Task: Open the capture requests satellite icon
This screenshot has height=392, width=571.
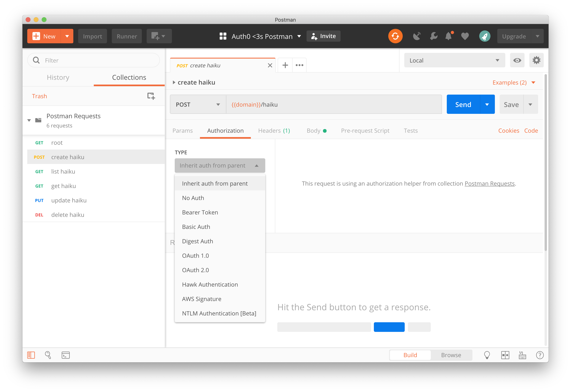Action: point(417,36)
